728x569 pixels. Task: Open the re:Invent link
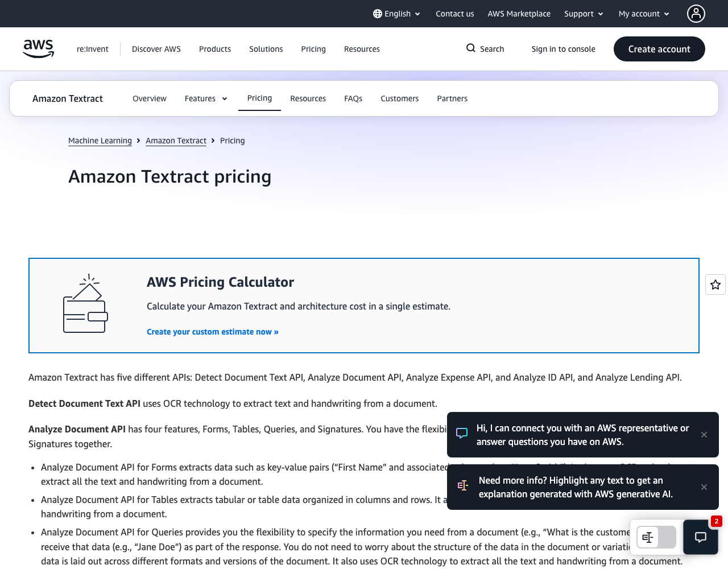(93, 49)
